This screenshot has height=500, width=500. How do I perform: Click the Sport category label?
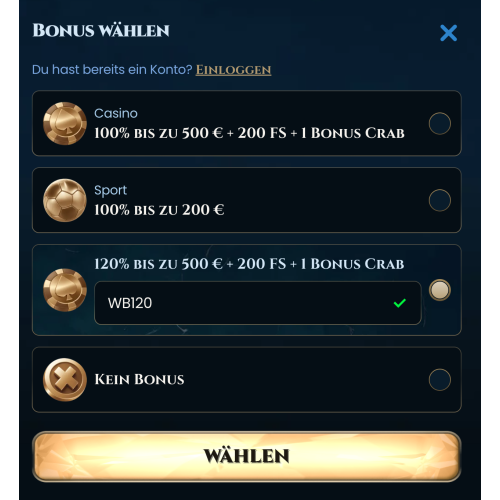click(x=110, y=190)
